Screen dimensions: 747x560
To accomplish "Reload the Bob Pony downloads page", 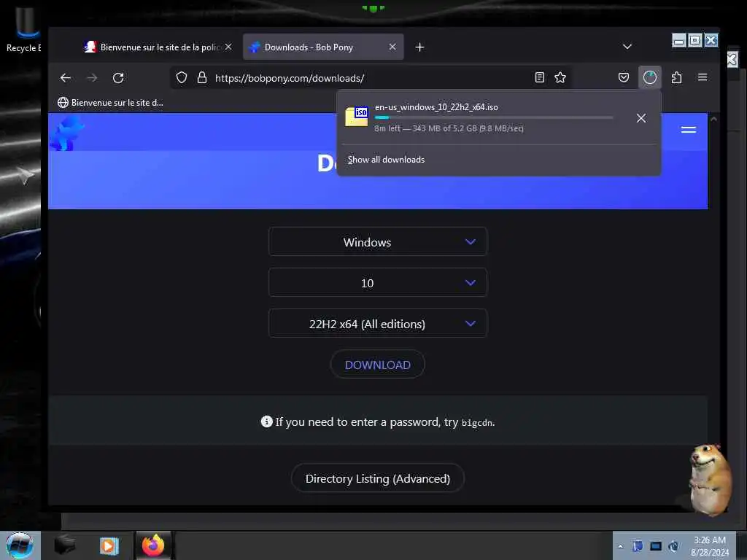I will [x=118, y=77].
